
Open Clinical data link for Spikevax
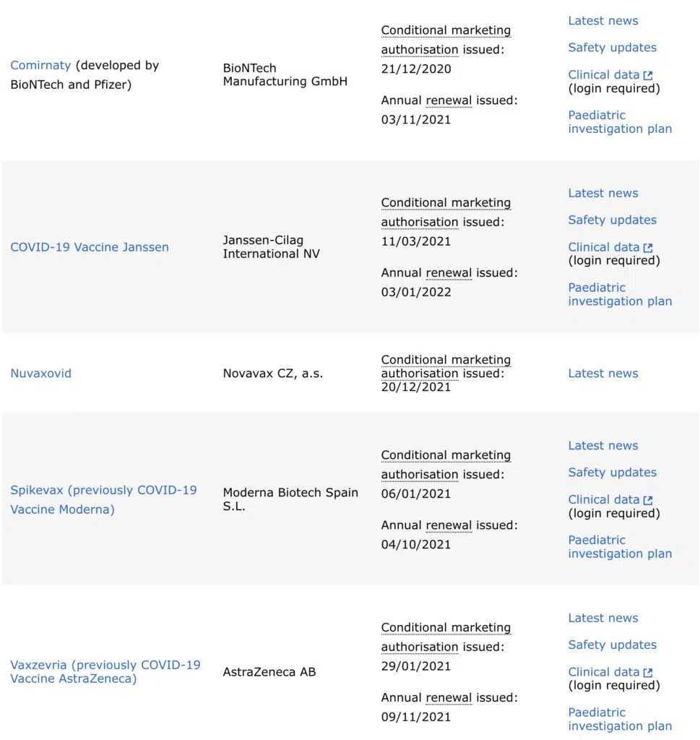pyautogui.click(x=604, y=500)
